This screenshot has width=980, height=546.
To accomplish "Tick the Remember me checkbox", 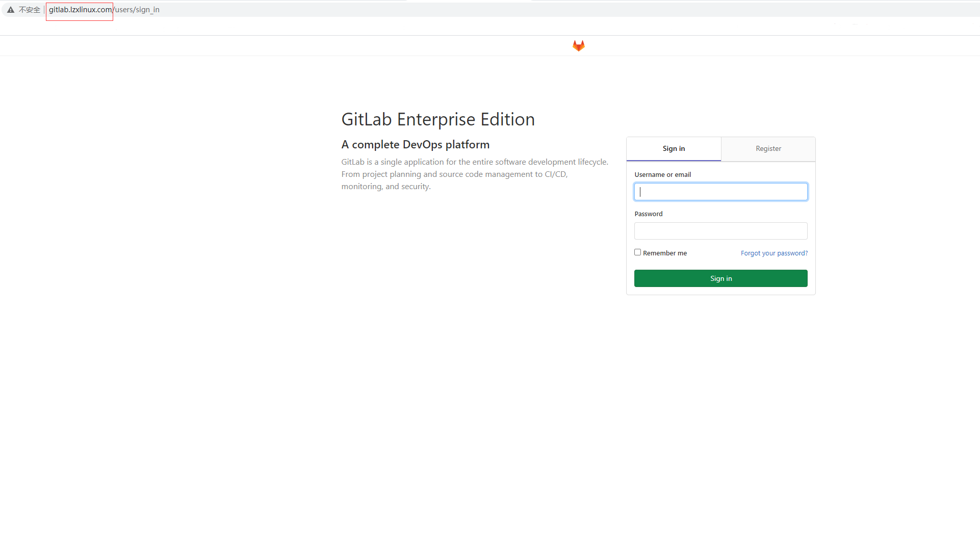I will pyautogui.click(x=637, y=252).
